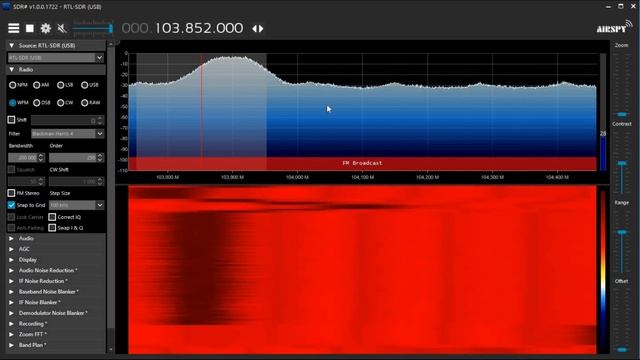Click the red tuning line in spectrum
The image size is (640, 360).
click(201, 110)
